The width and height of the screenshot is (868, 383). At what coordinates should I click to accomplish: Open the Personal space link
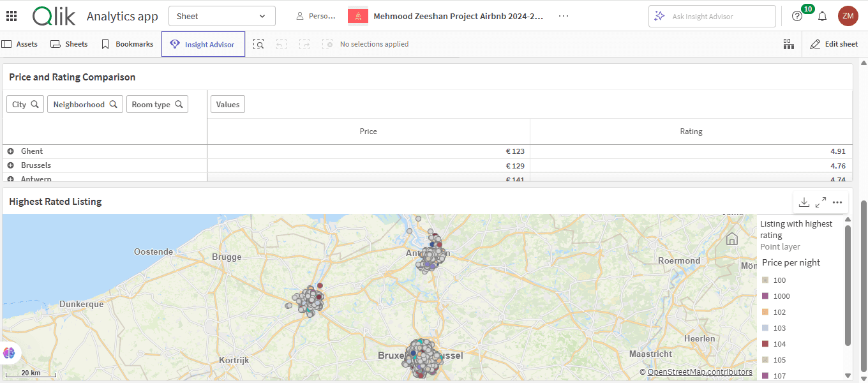(316, 16)
